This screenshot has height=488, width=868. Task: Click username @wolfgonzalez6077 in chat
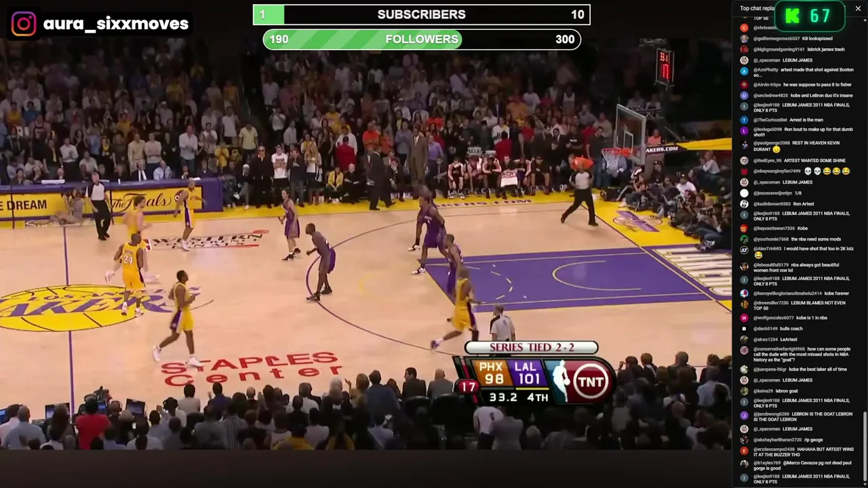[773, 318]
